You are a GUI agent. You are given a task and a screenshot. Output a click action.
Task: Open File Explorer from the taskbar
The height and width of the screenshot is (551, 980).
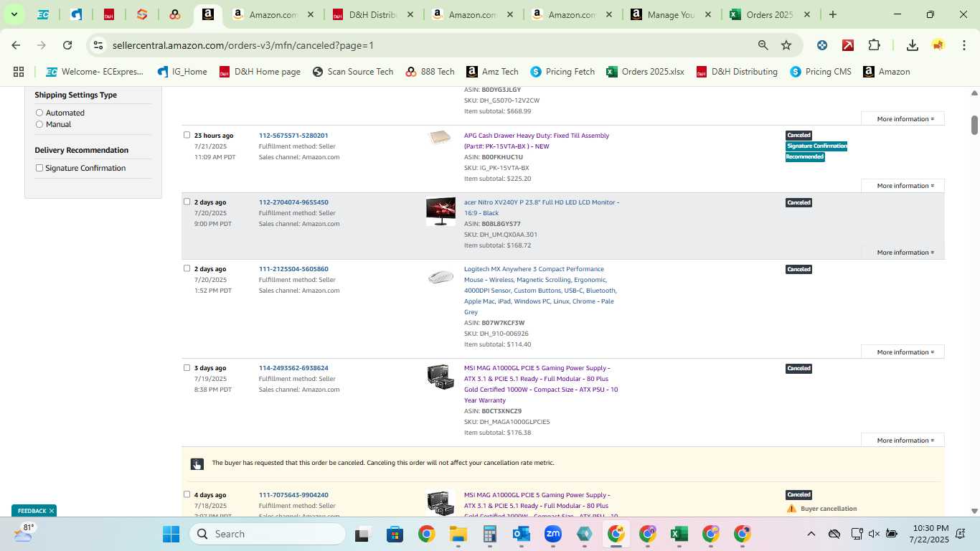click(x=458, y=534)
